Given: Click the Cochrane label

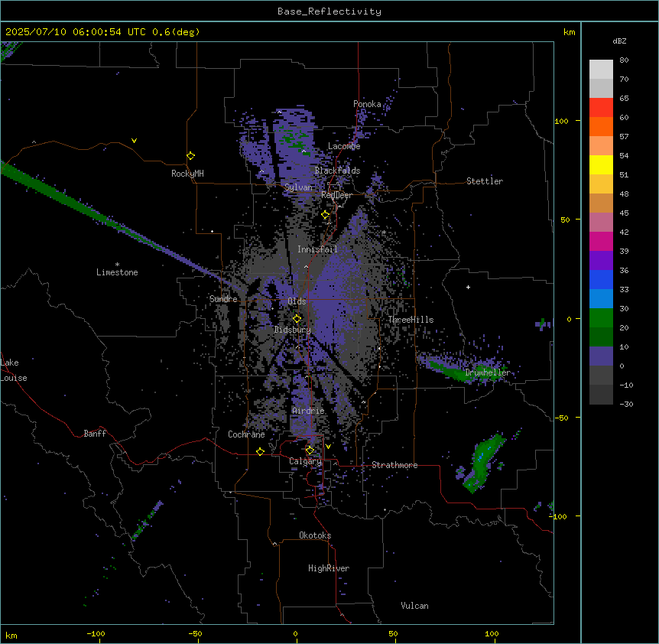Looking at the screenshot, I should (246, 434).
